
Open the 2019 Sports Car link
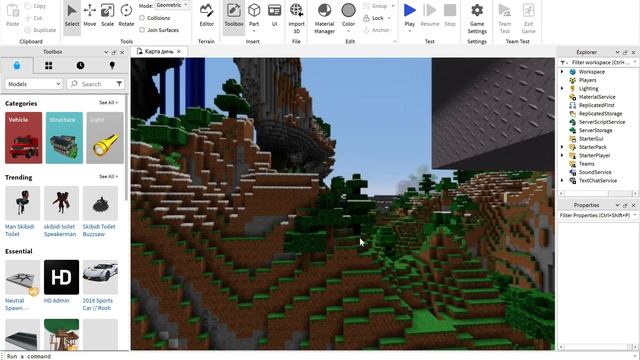97,304
